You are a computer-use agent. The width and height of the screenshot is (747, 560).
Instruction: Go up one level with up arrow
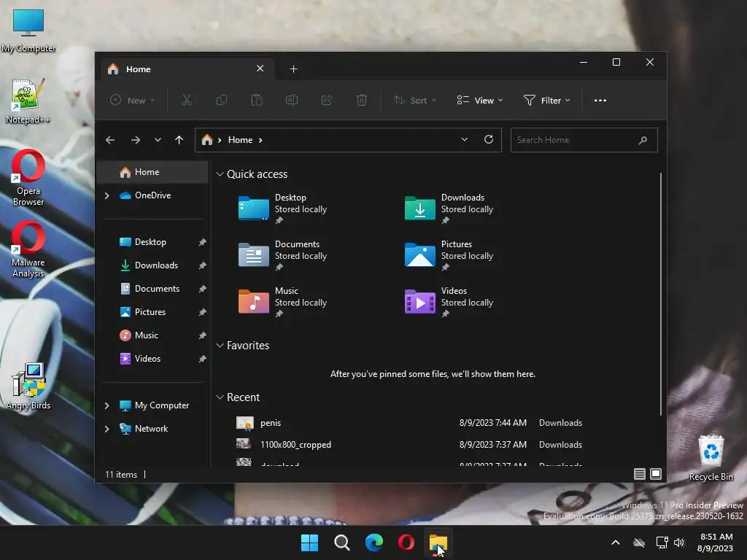coord(179,140)
